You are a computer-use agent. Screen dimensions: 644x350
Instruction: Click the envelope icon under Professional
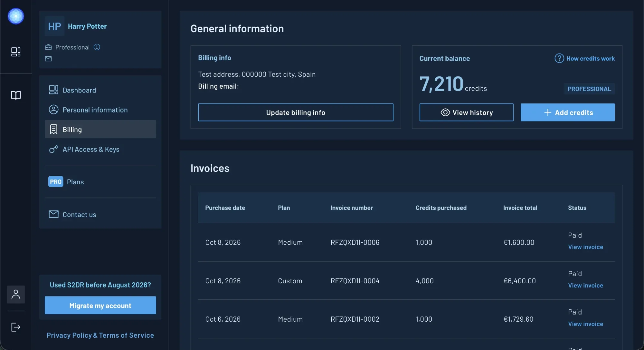click(48, 59)
